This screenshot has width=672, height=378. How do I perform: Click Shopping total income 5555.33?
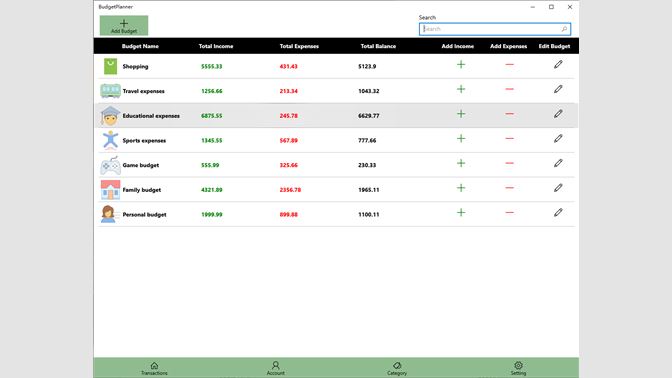212,66
